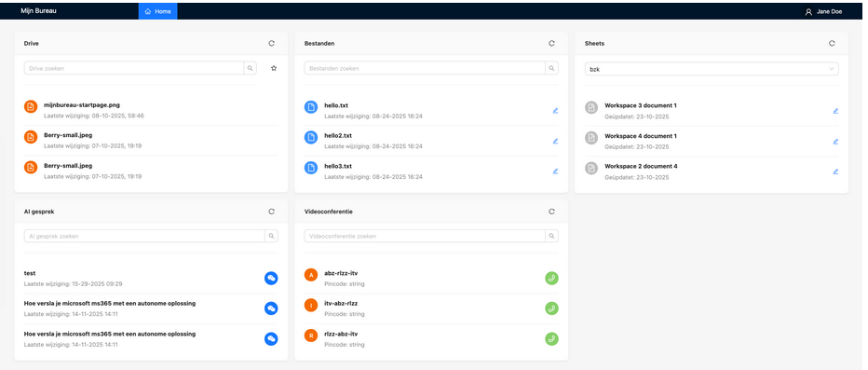Focus the Videoconferentie zoeken field
Image resolution: width=868 pixels, height=370 pixels.
point(425,236)
